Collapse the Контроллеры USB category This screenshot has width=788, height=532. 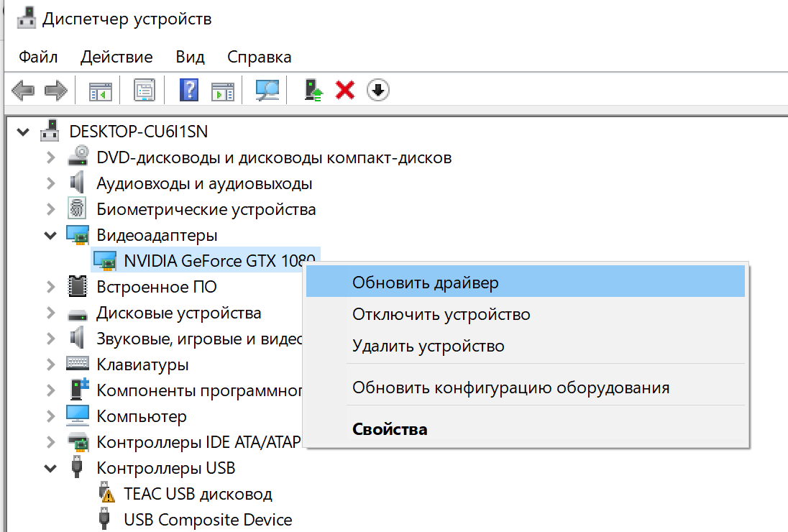51,469
